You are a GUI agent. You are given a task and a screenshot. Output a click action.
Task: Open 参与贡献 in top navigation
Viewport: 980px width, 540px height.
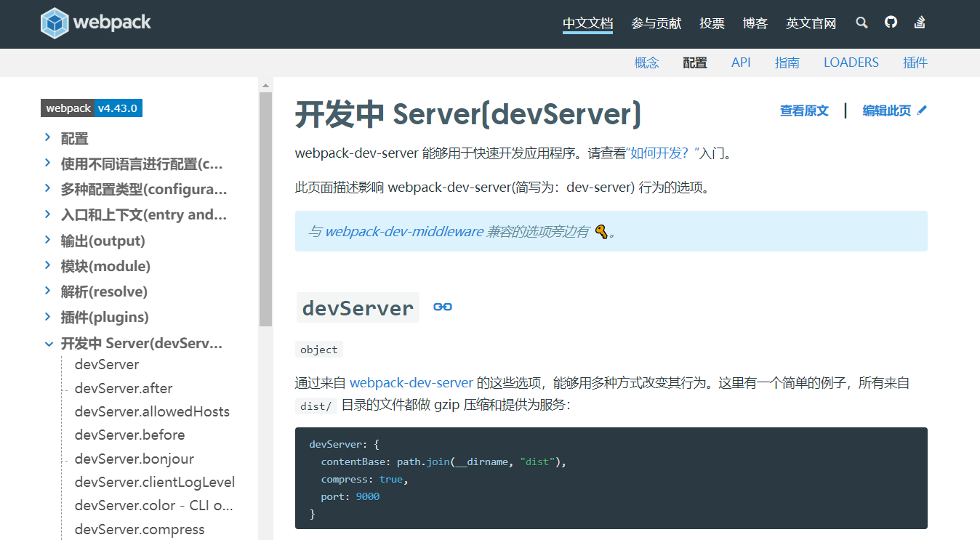pos(656,23)
